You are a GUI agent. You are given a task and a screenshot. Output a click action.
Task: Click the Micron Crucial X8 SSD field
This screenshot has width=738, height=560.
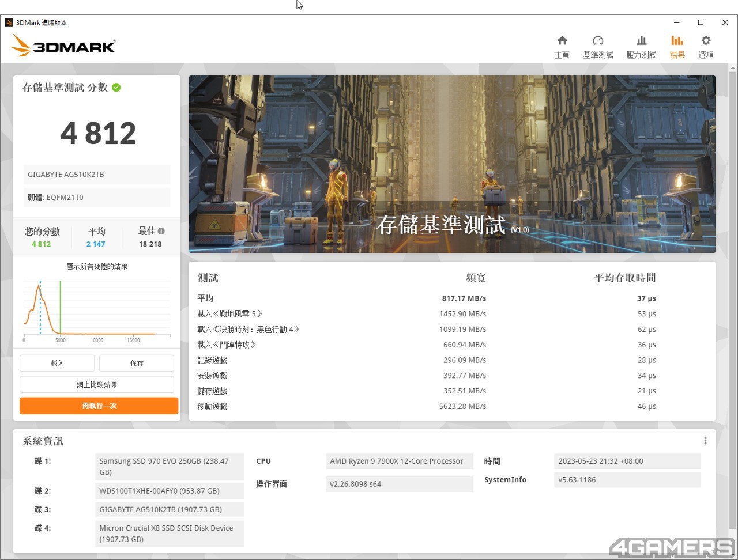pos(170,533)
